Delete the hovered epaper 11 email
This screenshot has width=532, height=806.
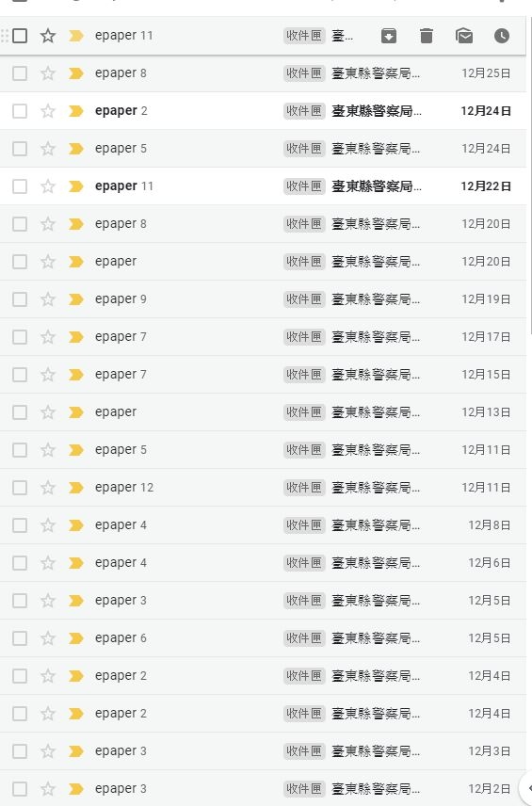pyautogui.click(x=427, y=36)
